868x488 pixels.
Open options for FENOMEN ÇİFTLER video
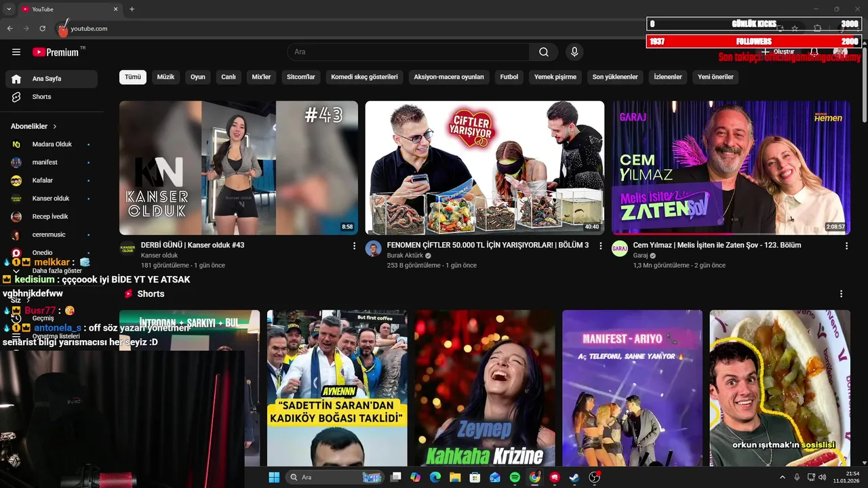(x=600, y=246)
